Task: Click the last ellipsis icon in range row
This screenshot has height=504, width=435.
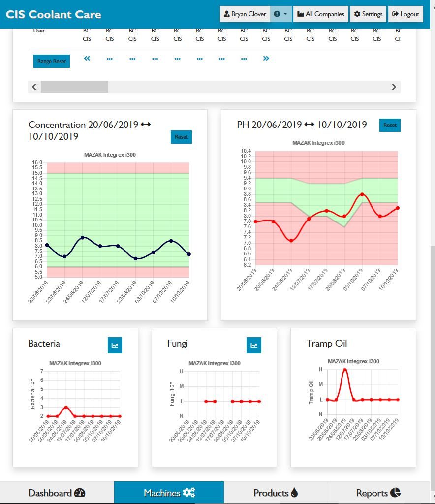Action: pos(244,59)
